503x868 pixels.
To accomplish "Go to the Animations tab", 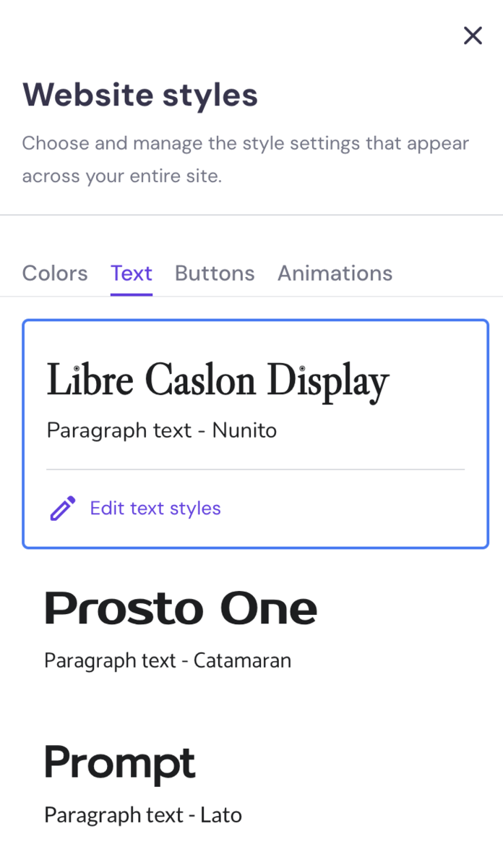I will pos(335,273).
